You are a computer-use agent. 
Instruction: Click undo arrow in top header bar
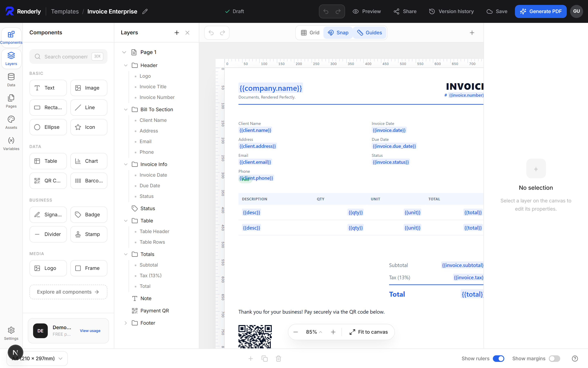pos(326,11)
